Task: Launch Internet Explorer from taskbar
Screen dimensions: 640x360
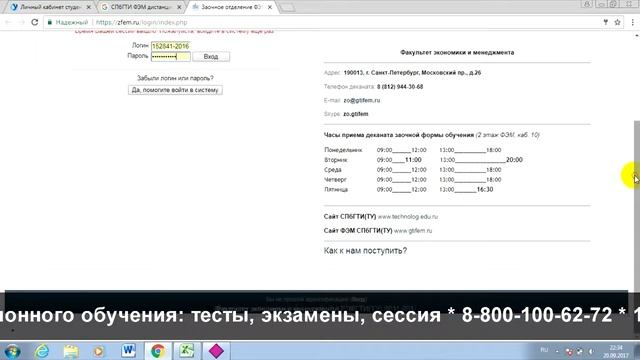Action: (42, 351)
